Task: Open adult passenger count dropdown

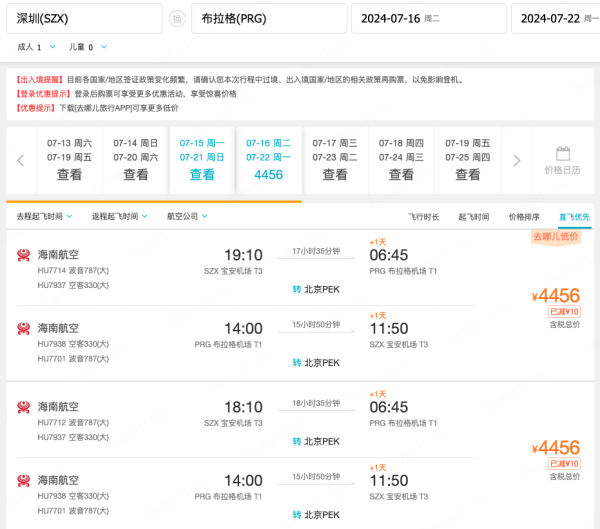Action: [x=36, y=47]
